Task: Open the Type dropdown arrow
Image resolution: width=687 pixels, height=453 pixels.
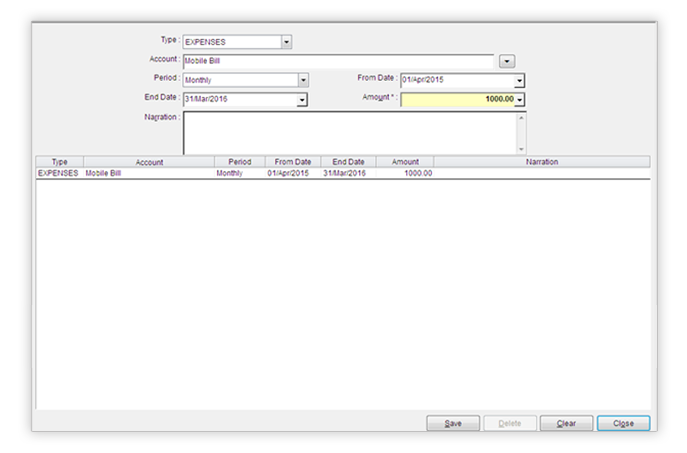Action: pyautogui.click(x=286, y=42)
